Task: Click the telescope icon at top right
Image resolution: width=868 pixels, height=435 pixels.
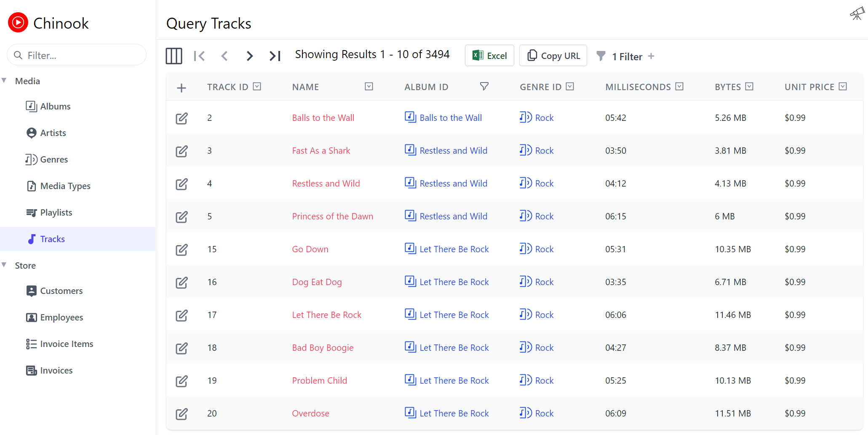Action: click(857, 13)
